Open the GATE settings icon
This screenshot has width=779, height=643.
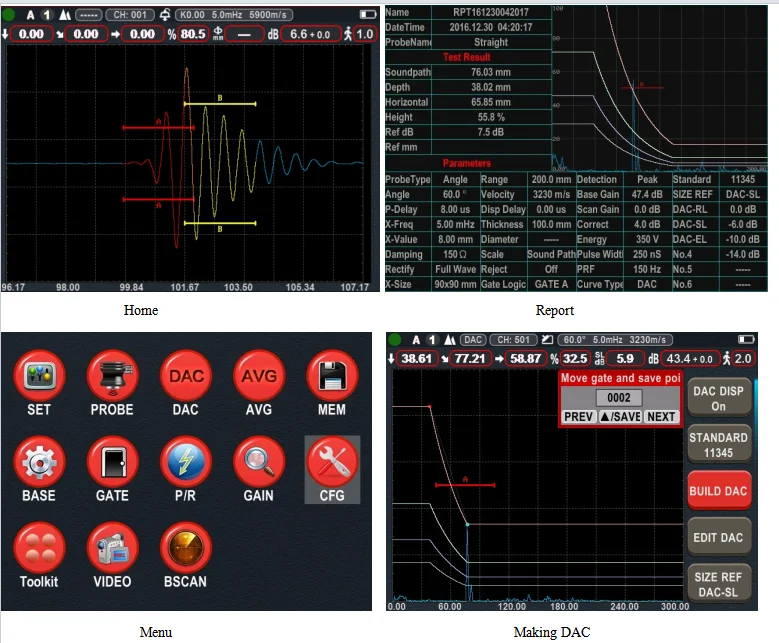coord(112,462)
